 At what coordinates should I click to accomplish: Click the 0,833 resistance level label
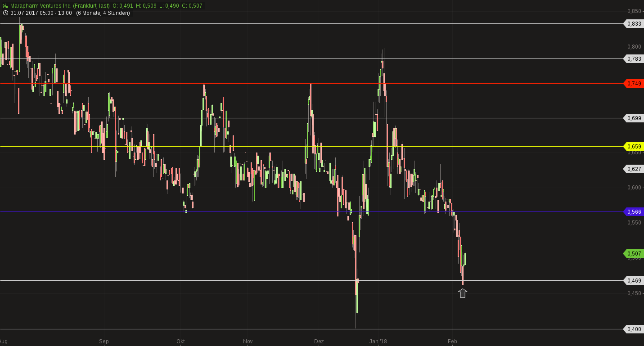[634, 24]
